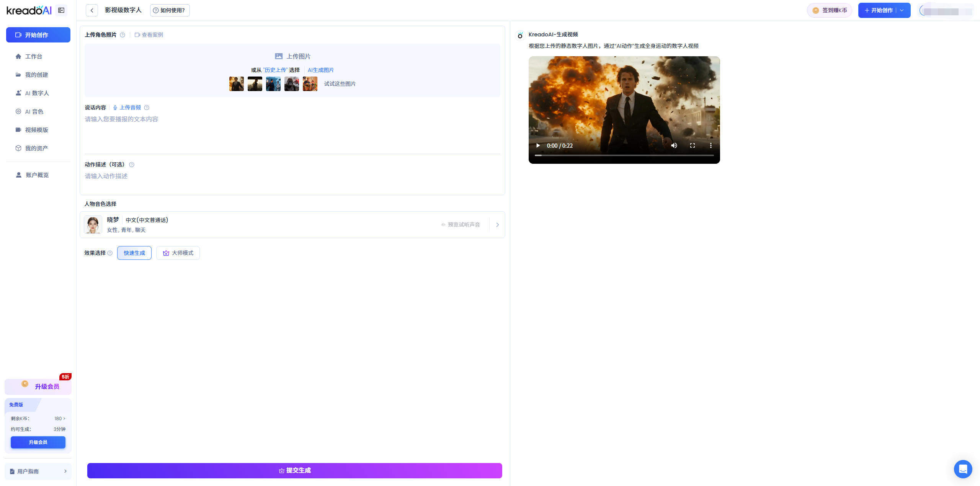This screenshot has width=980, height=486.
Task: Click the KreadoAI logo
Action: 29,10
